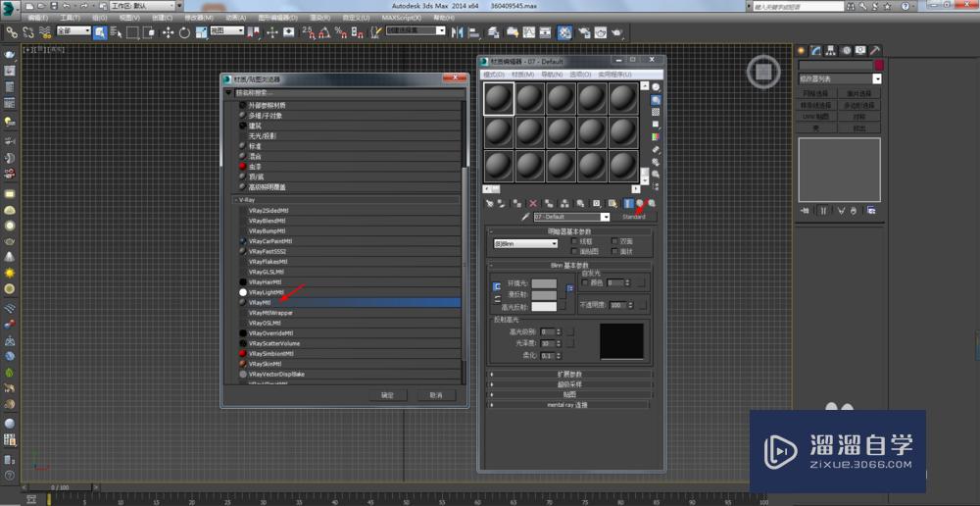Open the shader type Blinn dropdown
The height and width of the screenshot is (506, 980).
tap(525, 243)
